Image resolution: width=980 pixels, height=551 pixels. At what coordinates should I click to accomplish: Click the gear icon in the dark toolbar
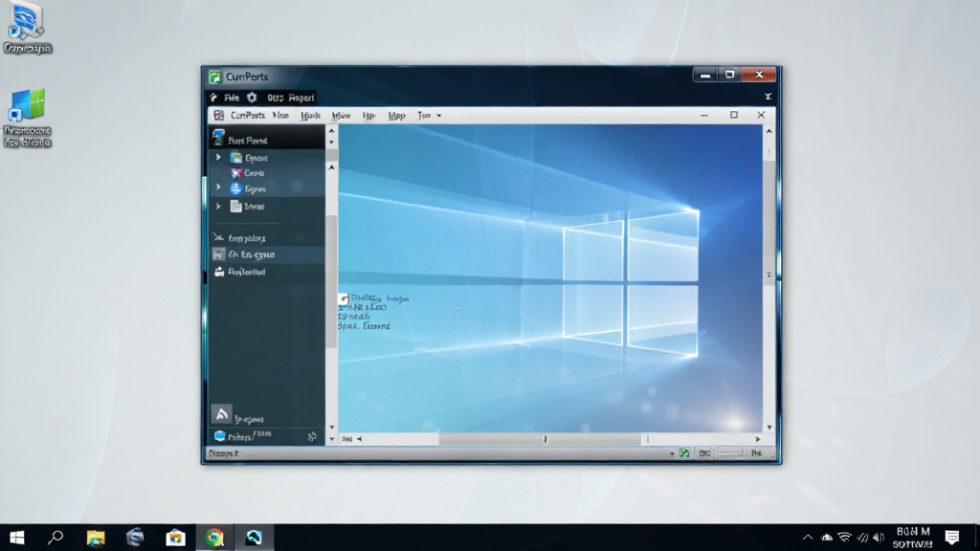click(x=252, y=98)
